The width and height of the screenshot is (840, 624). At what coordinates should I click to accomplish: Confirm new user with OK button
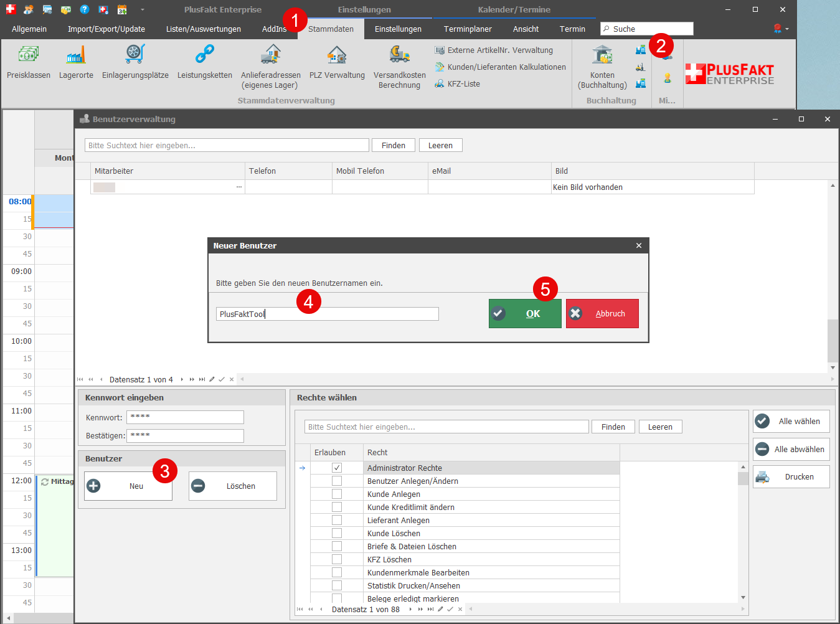[525, 313]
